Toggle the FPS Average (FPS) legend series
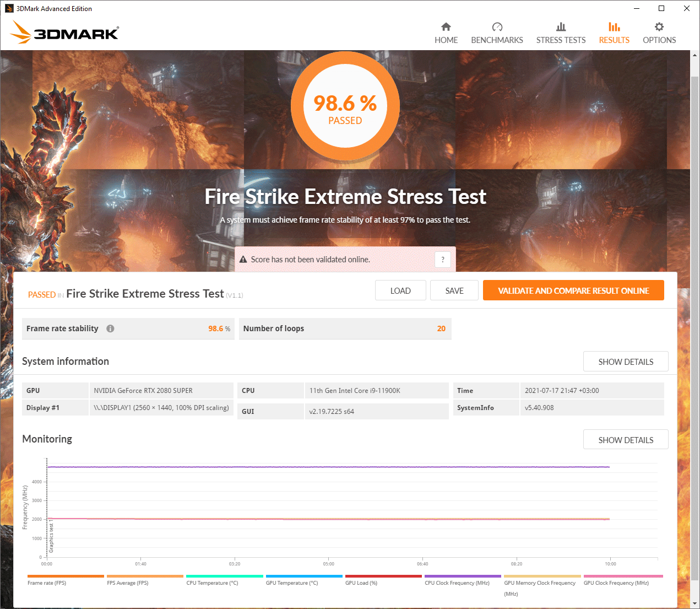The image size is (700, 609). click(145, 580)
